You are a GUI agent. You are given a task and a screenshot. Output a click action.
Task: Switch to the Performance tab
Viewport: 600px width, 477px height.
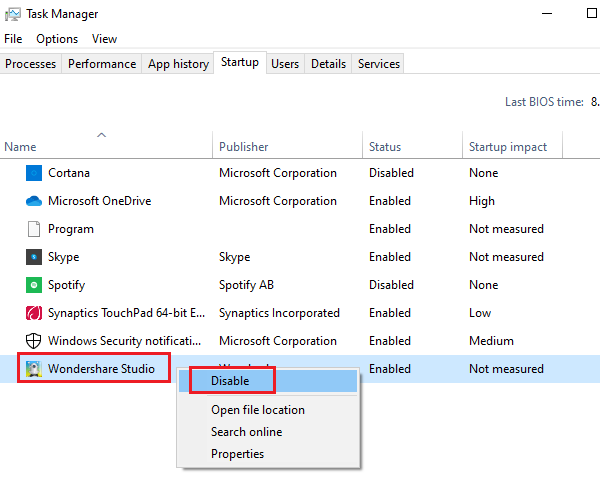click(102, 64)
